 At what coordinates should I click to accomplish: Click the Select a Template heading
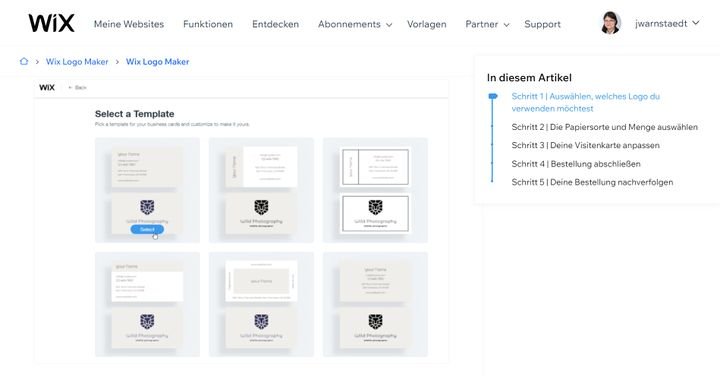coord(135,114)
